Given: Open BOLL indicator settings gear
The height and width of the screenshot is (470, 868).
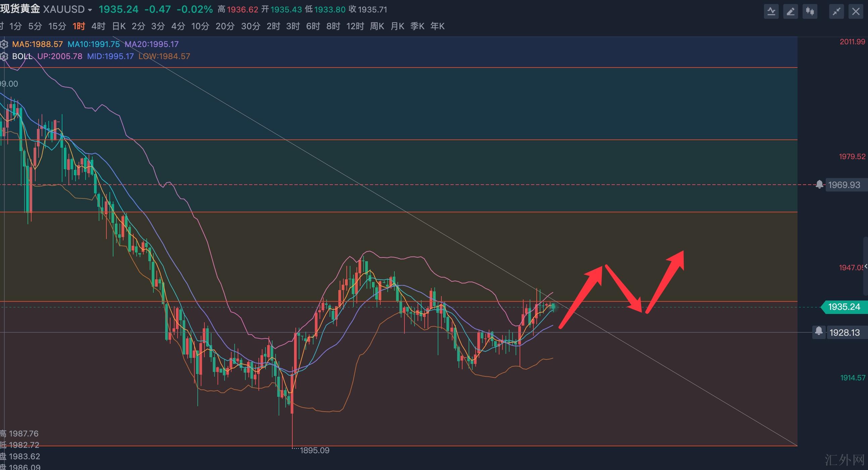Looking at the screenshot, I should [x=4, y=56].
